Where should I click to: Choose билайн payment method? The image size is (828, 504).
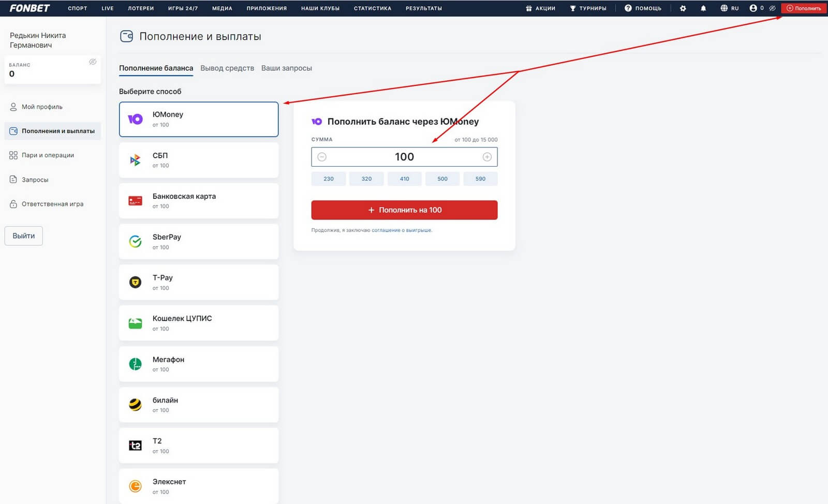tap(199, 405)
